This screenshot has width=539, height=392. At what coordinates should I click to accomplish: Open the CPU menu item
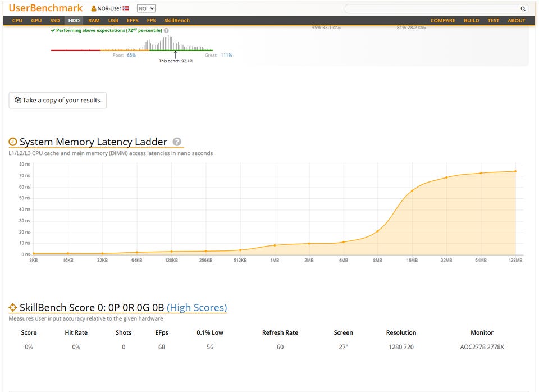click(17, 21)
